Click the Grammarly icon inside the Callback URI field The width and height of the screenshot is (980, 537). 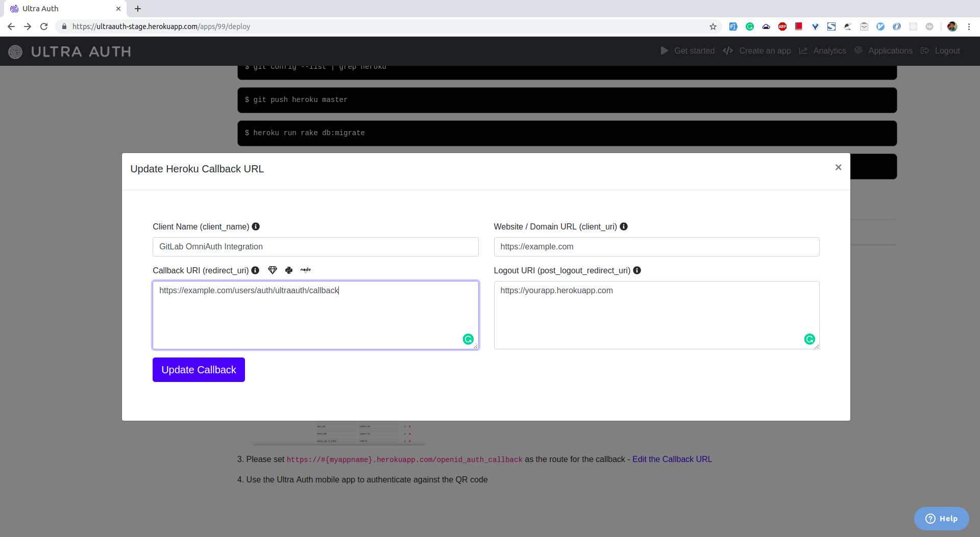(468, 339)
